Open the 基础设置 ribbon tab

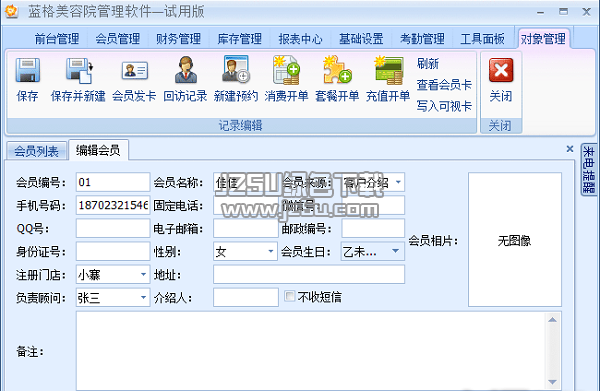click(x=361, y=39)
